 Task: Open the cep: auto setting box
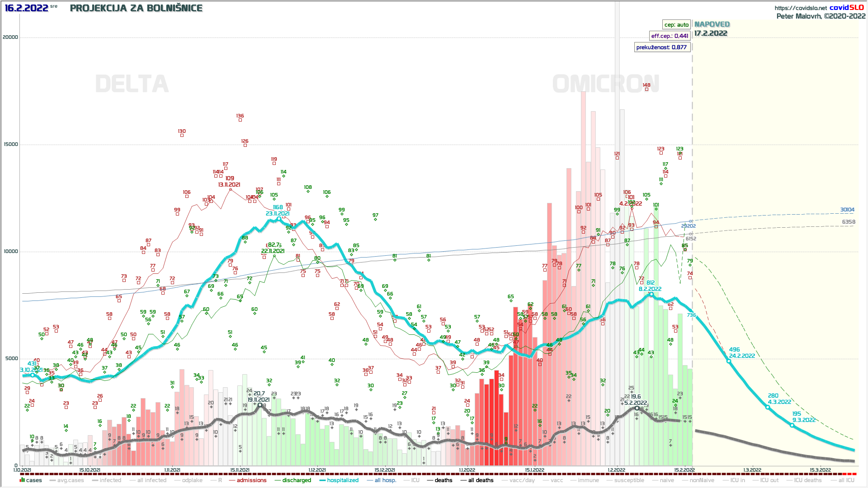pyautogui.click(x=676, y=25)
